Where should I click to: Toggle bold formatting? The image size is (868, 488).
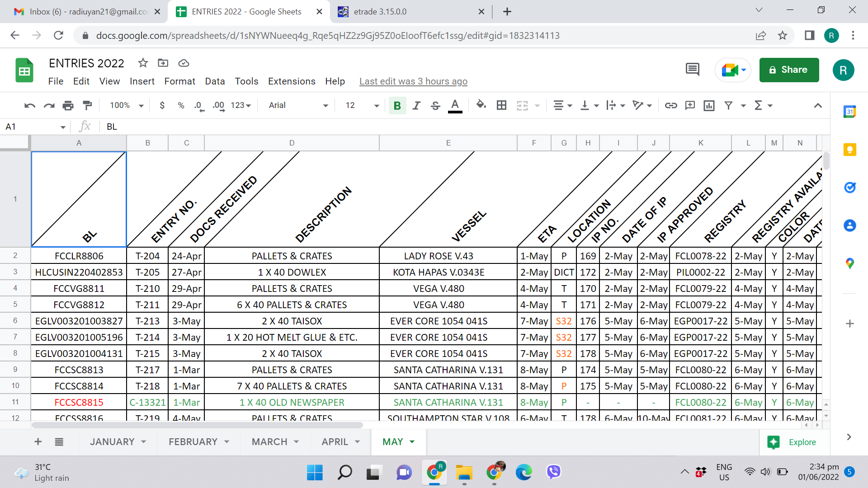397,105
